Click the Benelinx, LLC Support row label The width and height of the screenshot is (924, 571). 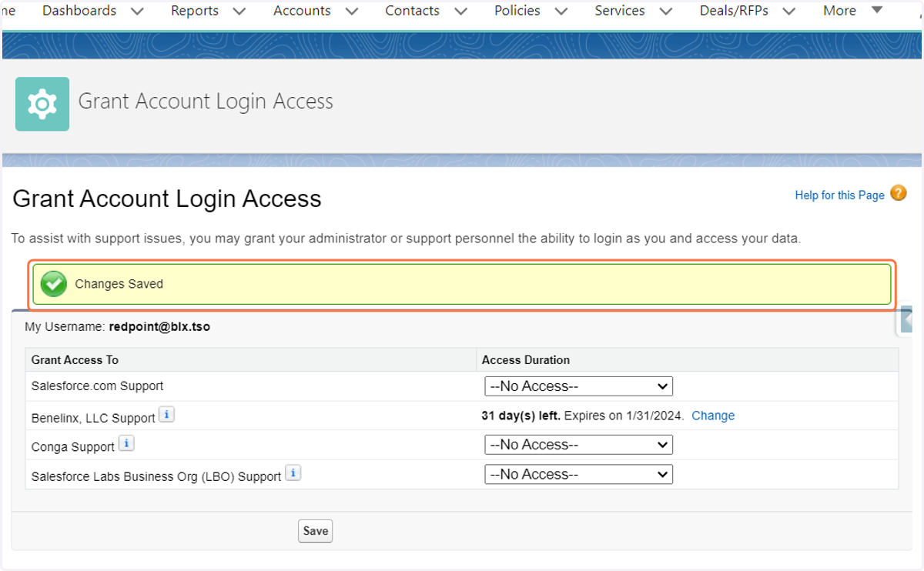pyautogui.click(x=93, y=419)
